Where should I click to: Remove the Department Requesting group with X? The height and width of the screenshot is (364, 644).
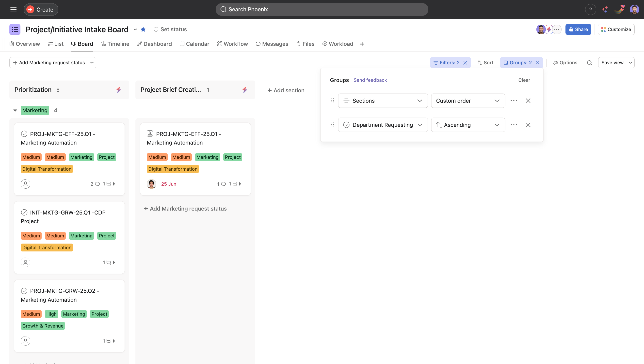tap(528, 125)
